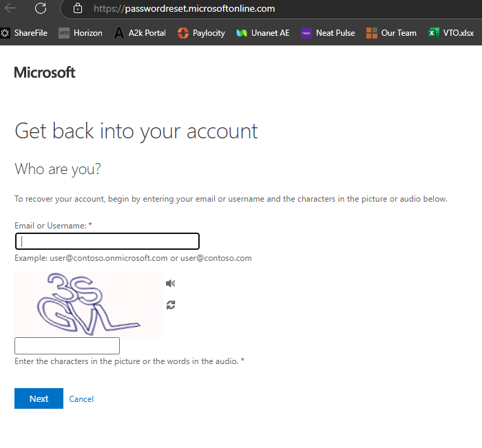Play the audio CAPTCHA speaker icon
This screenshot has height=448, width=482.
(171, 284)
